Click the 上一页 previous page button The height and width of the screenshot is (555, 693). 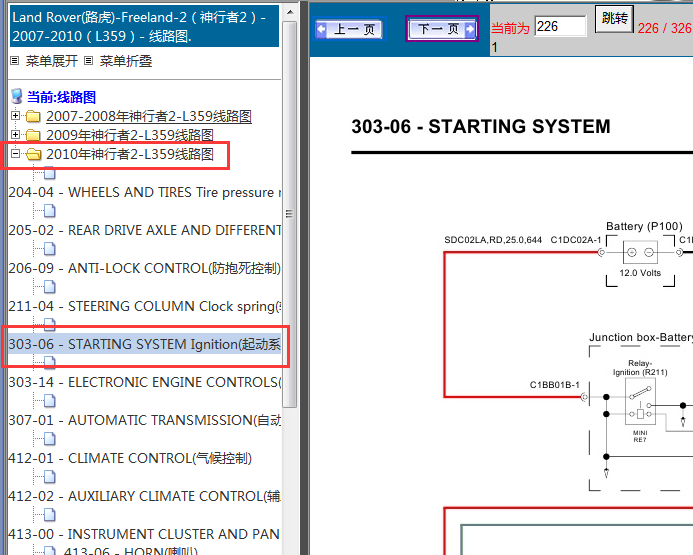coord(349,29)
